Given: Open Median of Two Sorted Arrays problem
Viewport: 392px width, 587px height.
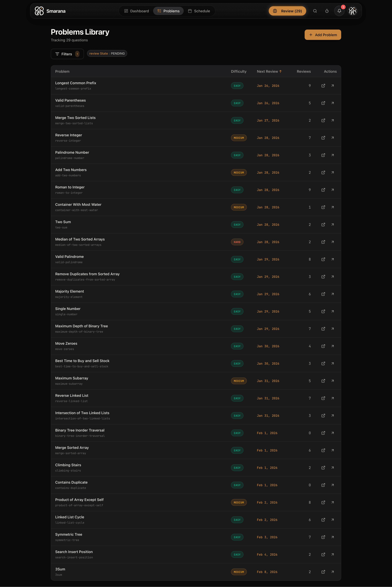Looking at the screenshot, I should point(80,239).
